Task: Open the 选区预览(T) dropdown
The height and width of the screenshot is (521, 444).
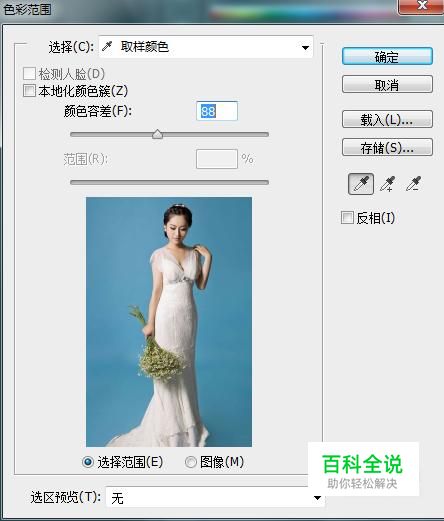Action: (215, 498)
